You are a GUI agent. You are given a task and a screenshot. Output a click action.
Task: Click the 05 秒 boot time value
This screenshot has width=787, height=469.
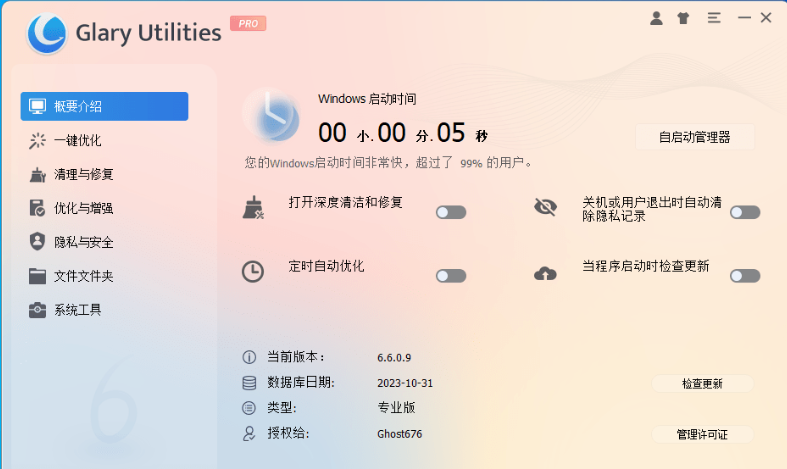462,133
